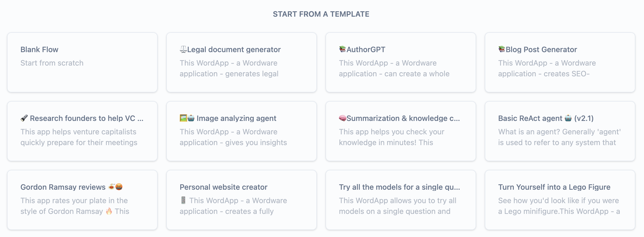
Task: Click the books icon on the AuthorGPT card
Action: click(x=342, y=49)
